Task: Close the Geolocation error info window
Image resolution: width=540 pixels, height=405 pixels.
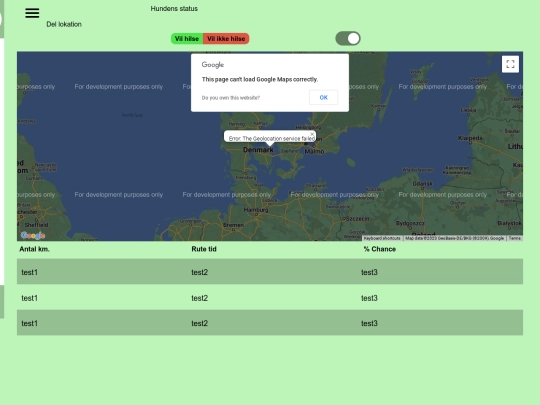Action: (312, 134)
